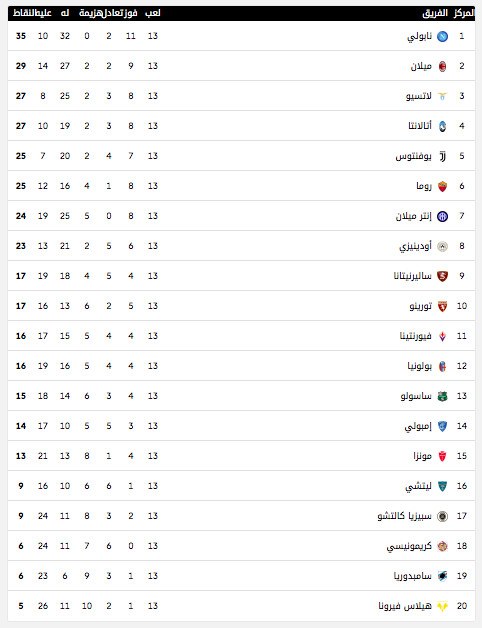Open team link يوفنتوس
This screenshot has height=628, width=482.
413,156
